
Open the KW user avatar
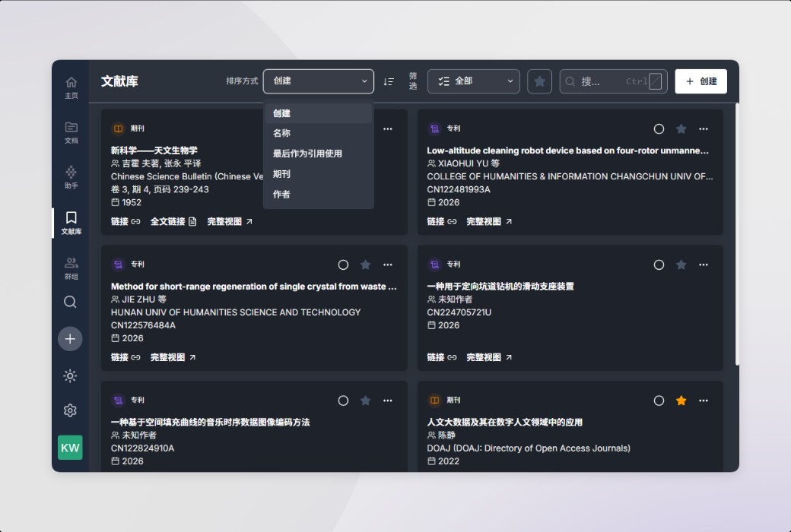tap(70, 448)
